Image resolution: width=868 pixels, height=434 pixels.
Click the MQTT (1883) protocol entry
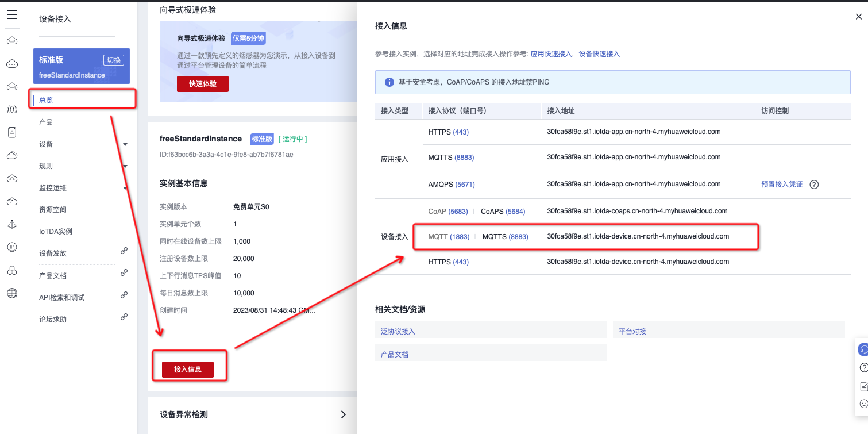(x=449, y=237)
